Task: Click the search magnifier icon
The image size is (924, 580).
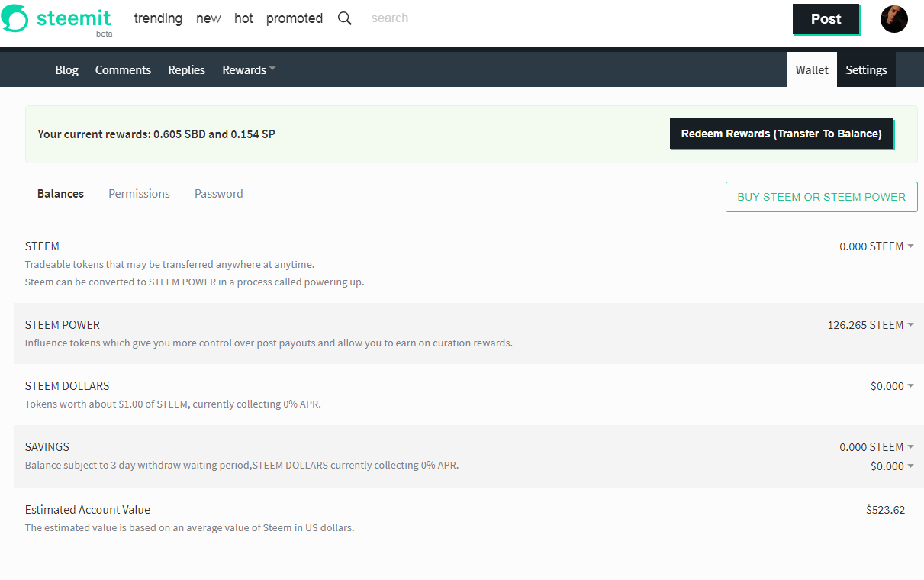Action: [345, 18]
